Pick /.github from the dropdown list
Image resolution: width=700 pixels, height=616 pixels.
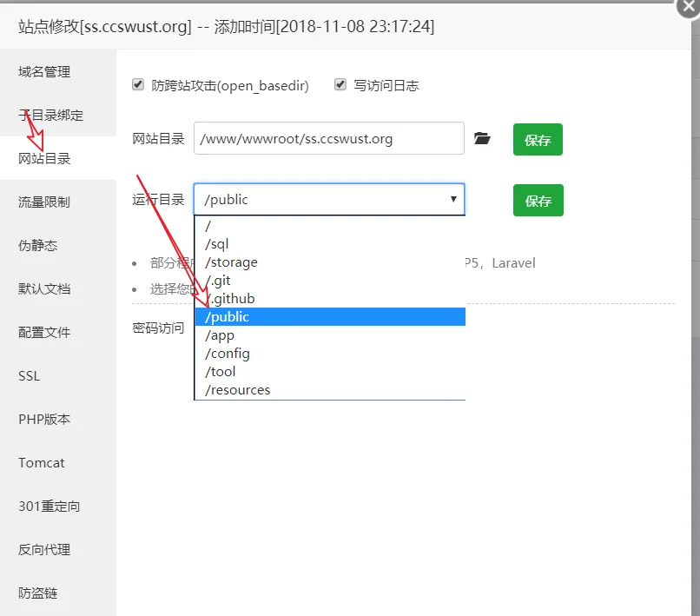(330, 298)
